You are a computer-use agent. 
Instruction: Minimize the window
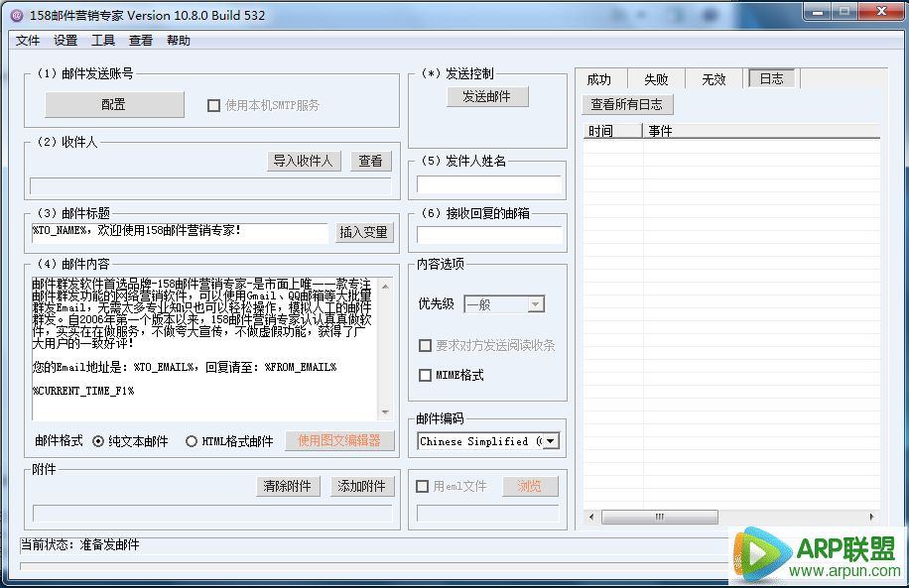point(818,11)
